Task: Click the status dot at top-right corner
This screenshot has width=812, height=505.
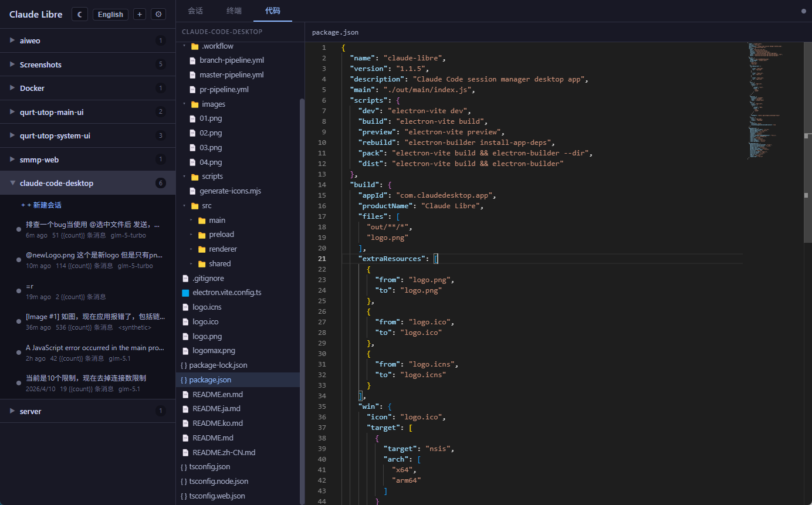Action: 804,11
